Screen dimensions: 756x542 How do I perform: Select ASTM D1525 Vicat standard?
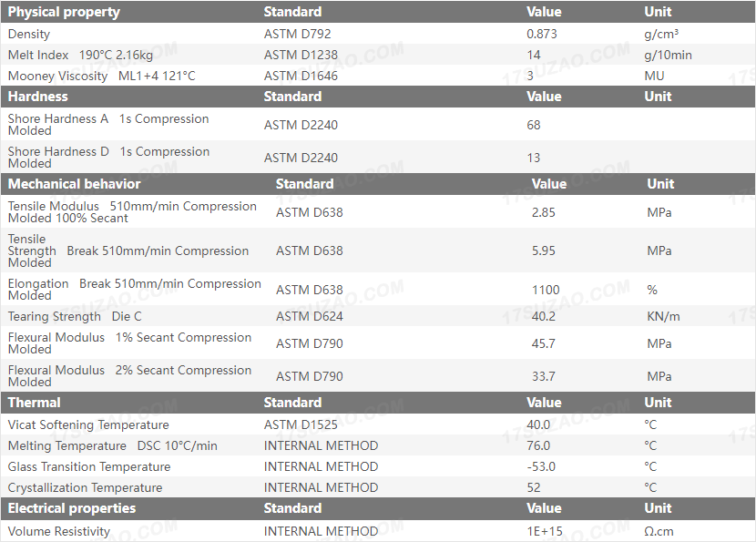pyautogui.click(x=301, y=424)
